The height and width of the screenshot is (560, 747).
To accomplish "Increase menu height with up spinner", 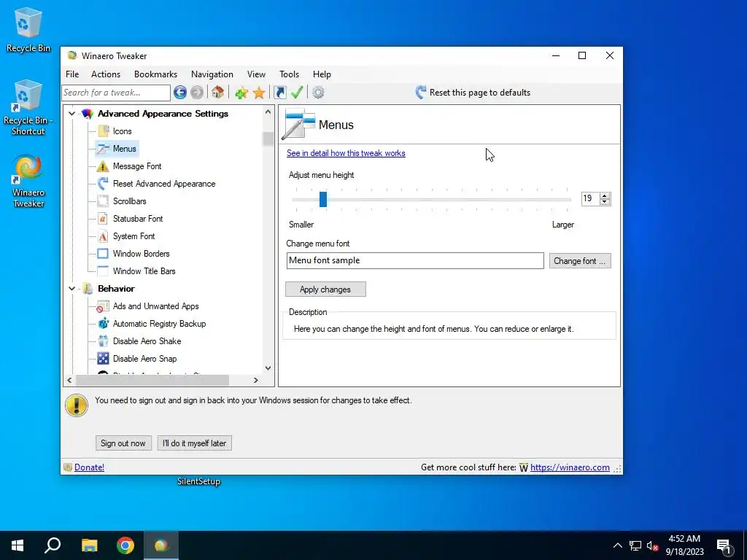I will coord(605,195).
